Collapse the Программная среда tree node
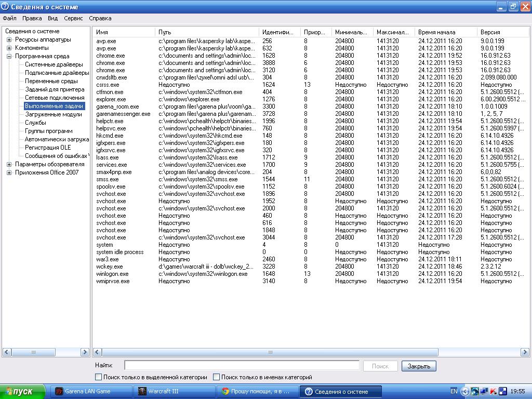 [x=9, y=56]
